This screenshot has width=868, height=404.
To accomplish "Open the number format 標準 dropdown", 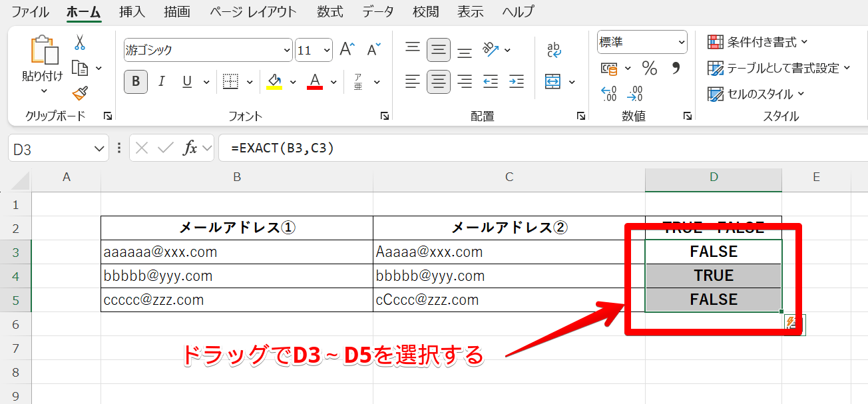I will (682, 42).
